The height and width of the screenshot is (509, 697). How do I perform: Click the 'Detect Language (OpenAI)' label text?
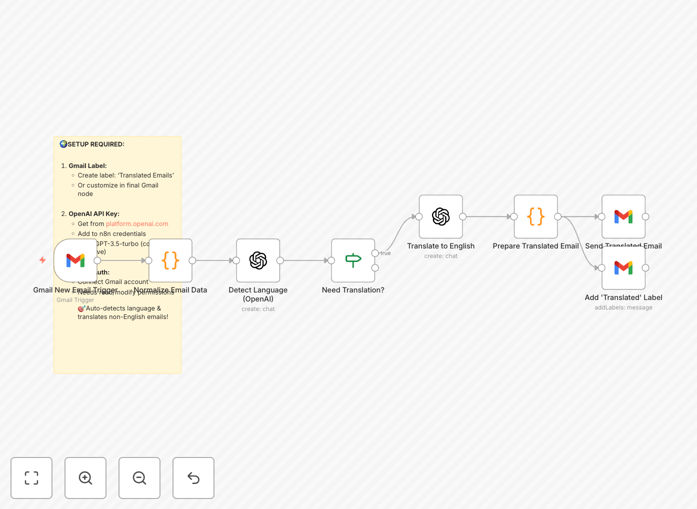tap(258, 294)
